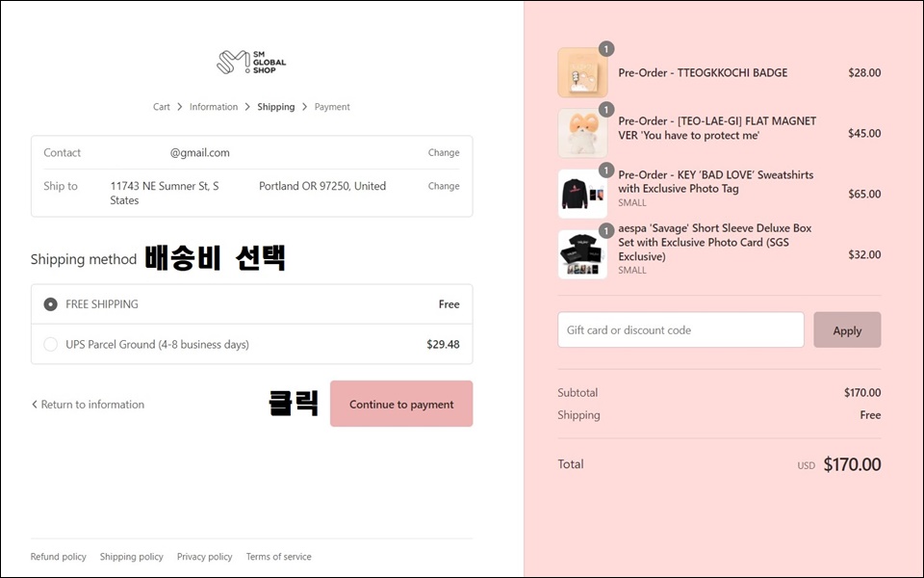This screenshot has height=578, width=924.
Task: Click the $65.00 sweatshirt price
Action: coord(864,194)
